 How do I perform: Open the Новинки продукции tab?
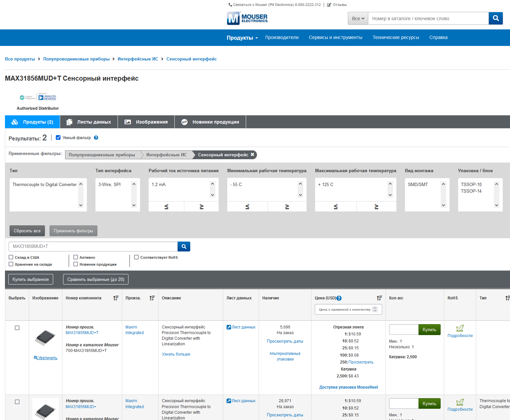[210, 122]
